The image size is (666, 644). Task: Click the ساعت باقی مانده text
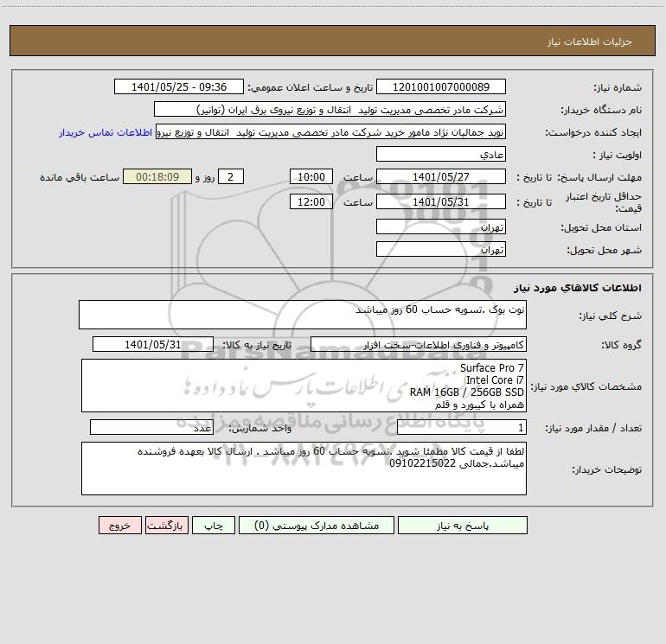(x=80, y=177)
